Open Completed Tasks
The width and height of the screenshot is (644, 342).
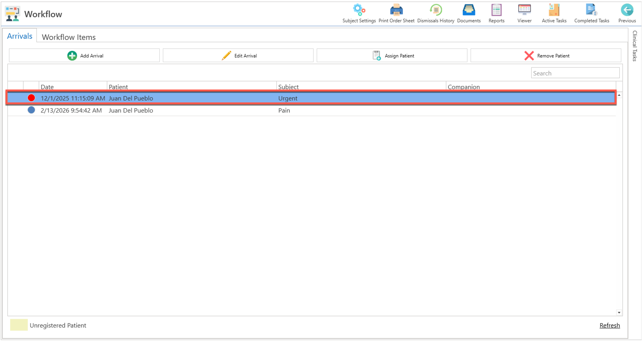pos(591,10)
